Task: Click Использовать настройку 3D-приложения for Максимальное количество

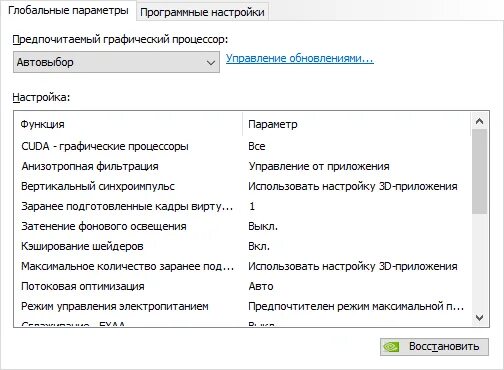Action: [x=353, y=266]
